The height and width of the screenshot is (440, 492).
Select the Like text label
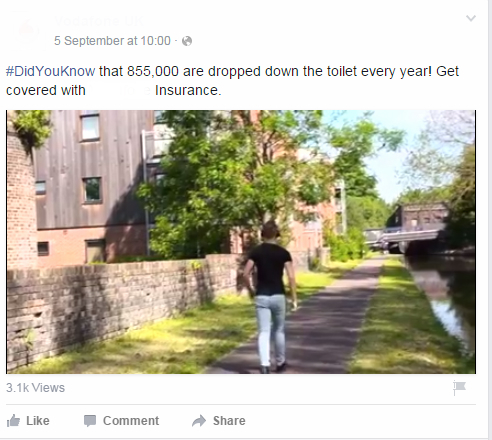pyautogui.click(x=38, y=421)
